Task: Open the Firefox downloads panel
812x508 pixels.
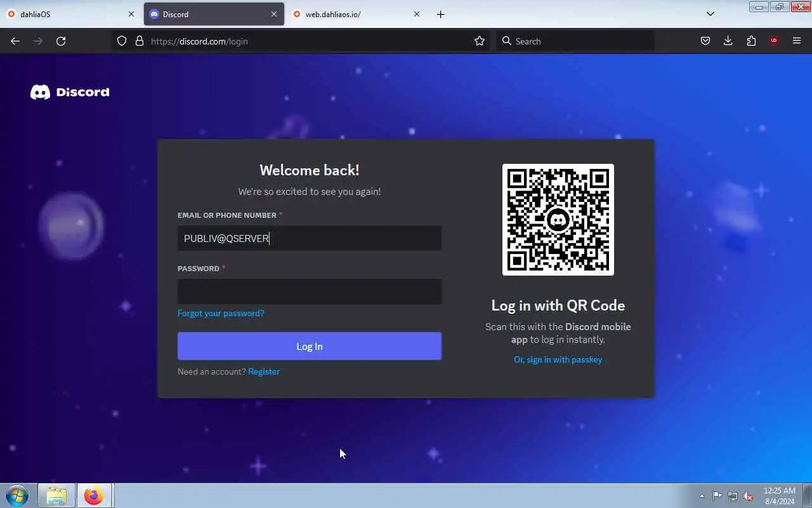Action: pyautogui.click(x=728, y=41)
